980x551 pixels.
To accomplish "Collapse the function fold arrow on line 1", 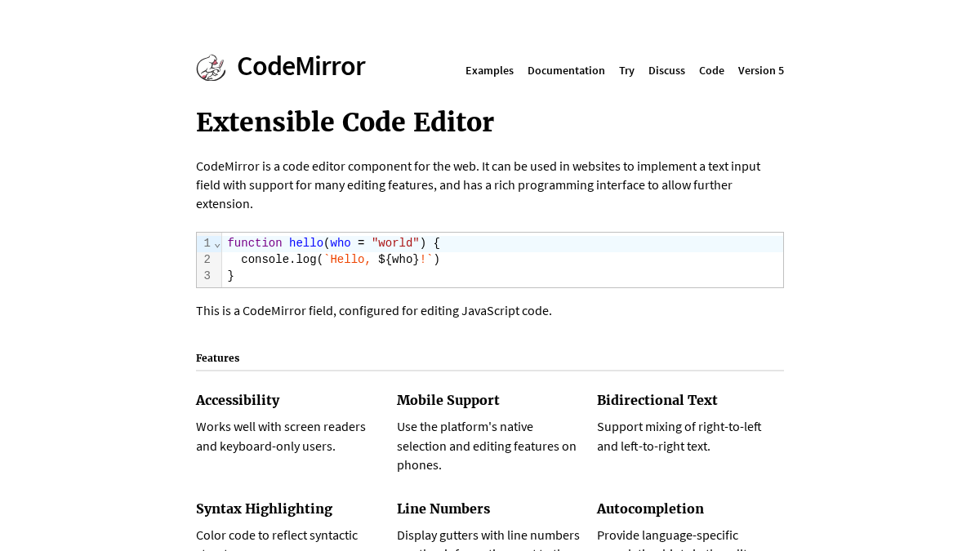I will coord(217,244).
